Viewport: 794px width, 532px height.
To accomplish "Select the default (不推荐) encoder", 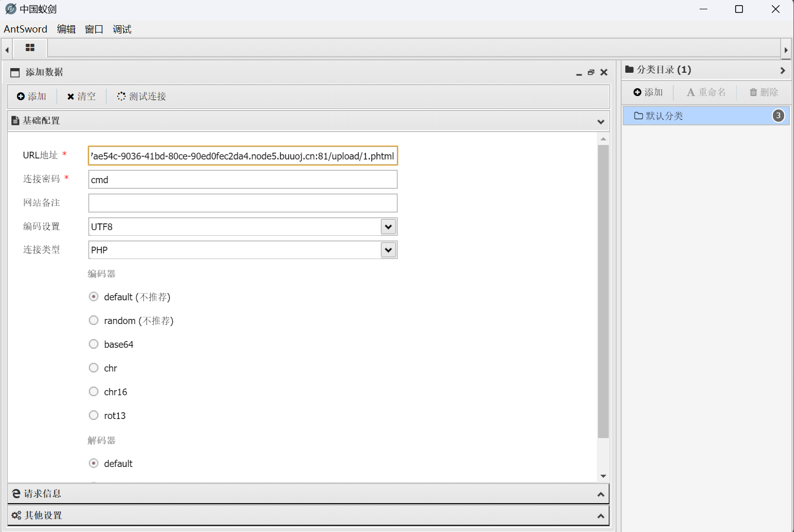I will coord(93,297).
